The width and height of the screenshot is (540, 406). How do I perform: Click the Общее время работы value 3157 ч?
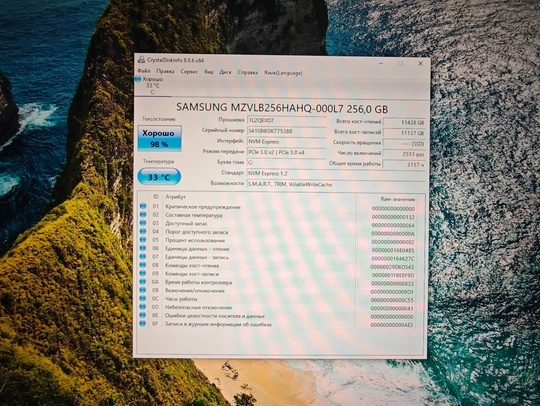click(404, 165)
